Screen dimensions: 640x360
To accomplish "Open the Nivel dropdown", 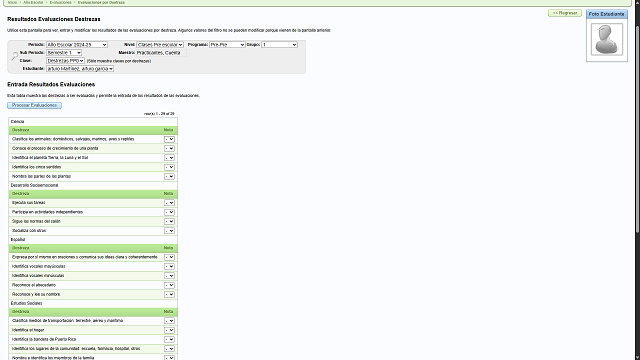I will [160, 44].
